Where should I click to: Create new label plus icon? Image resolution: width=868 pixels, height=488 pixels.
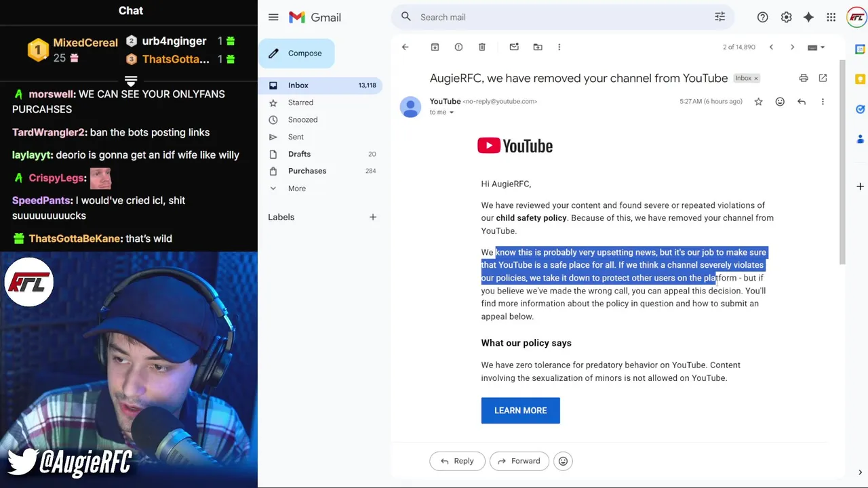coord(372,217)
